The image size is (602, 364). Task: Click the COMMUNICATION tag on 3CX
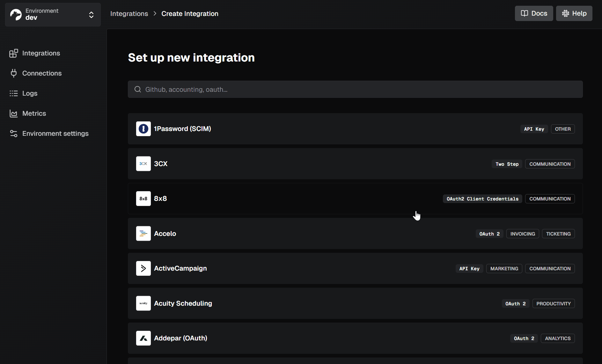click(x=550, y=164)
